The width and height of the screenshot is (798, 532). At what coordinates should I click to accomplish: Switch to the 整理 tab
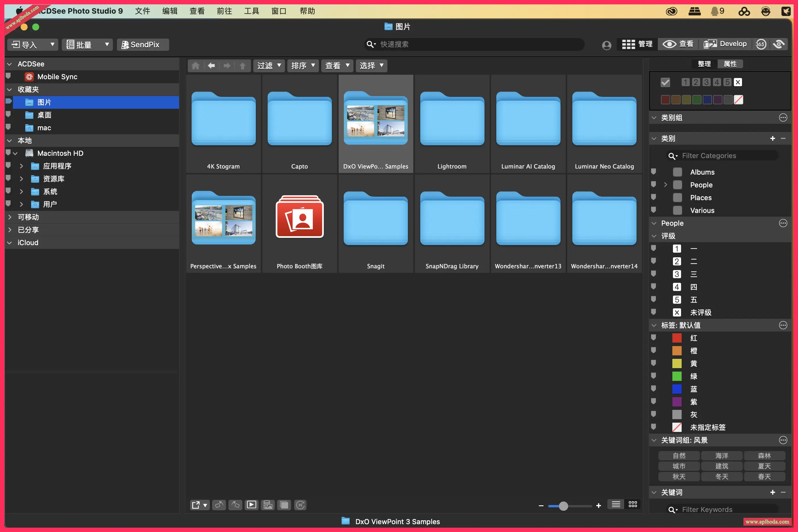coord(704,64)
